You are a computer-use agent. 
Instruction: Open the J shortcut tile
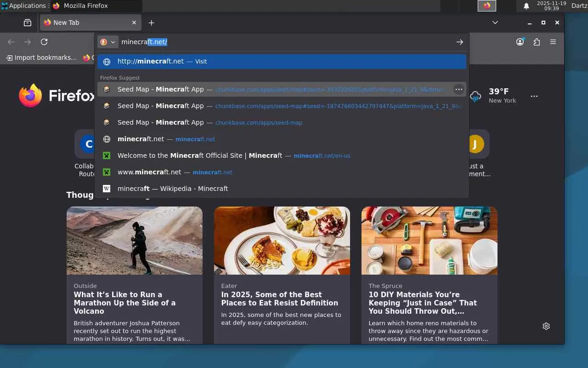(x=476, y=144)
